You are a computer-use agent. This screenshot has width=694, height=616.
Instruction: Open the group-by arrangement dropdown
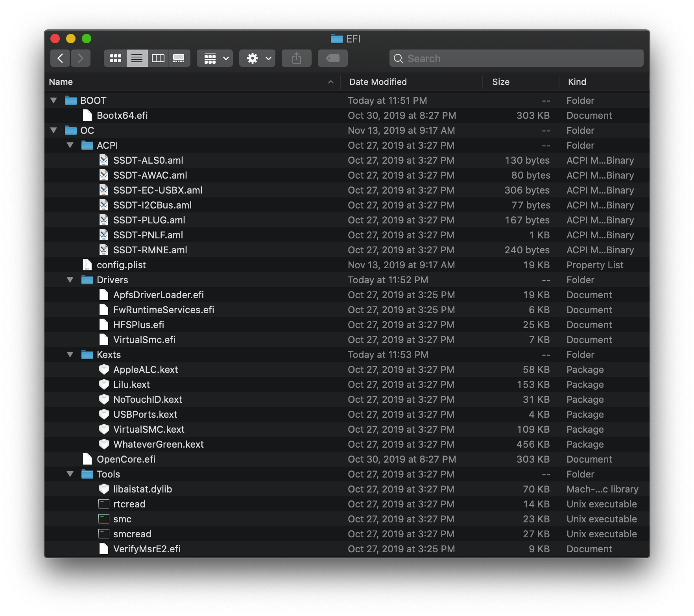click(215, 59)
